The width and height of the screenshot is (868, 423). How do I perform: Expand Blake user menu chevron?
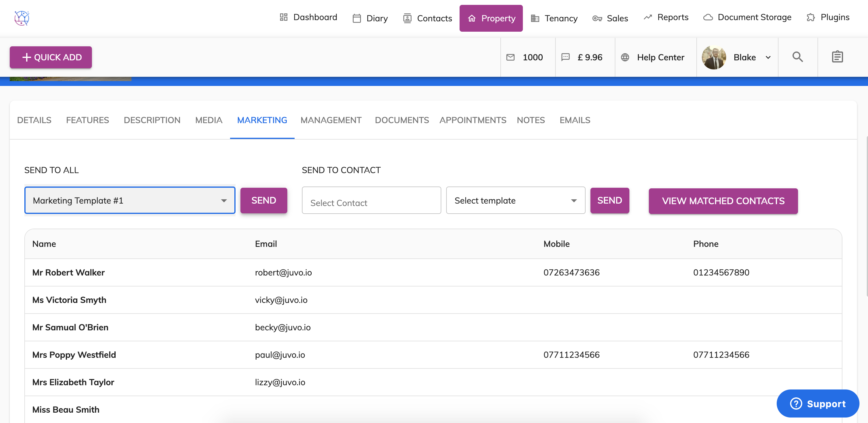point(768,57)
